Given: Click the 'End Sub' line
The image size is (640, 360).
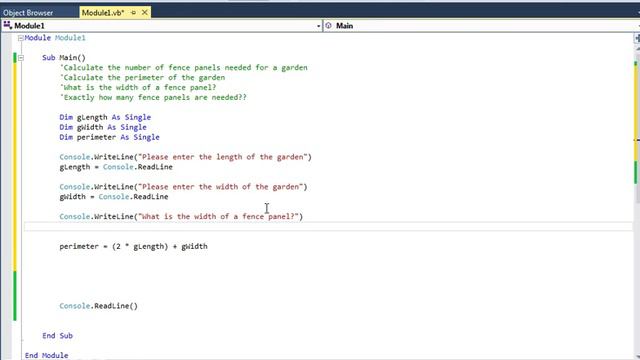Looking at the screenshot, I should 58,336.
